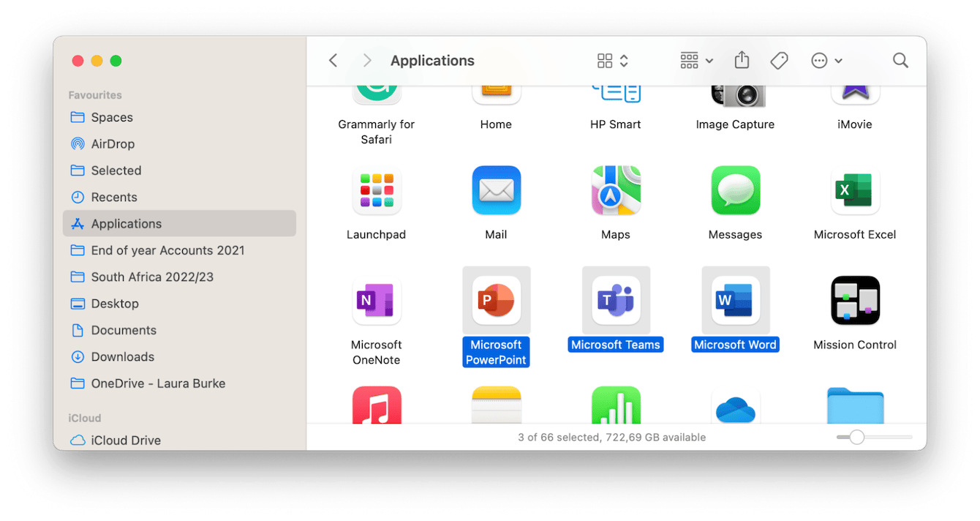Select the green Numbers app icon
Screen dimensions: 980x521
(616, 405)
